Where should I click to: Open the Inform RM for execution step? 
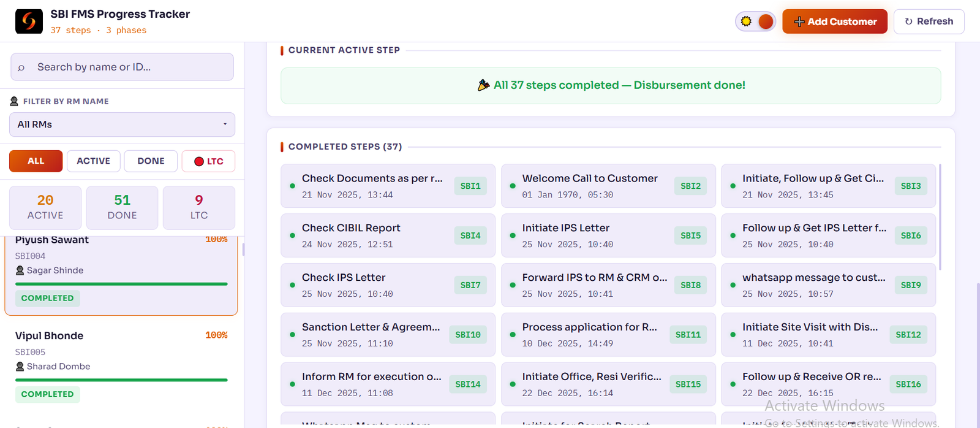[x=388, y=384]
